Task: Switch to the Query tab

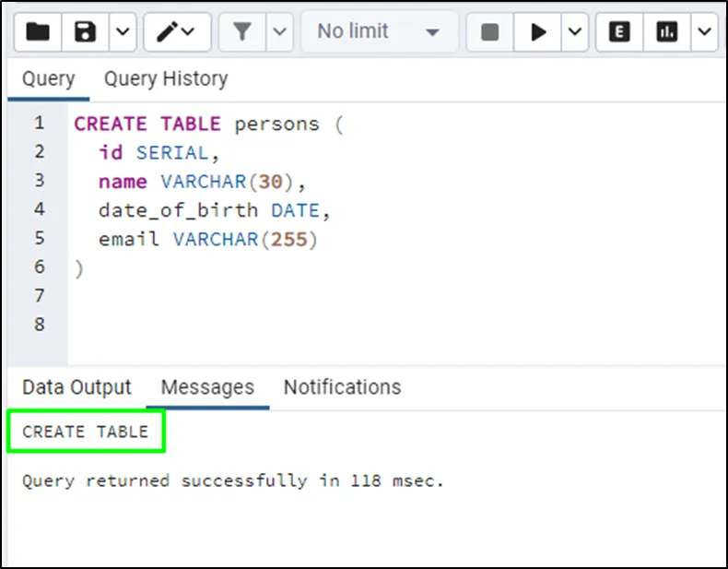Action: coord(49,79)
